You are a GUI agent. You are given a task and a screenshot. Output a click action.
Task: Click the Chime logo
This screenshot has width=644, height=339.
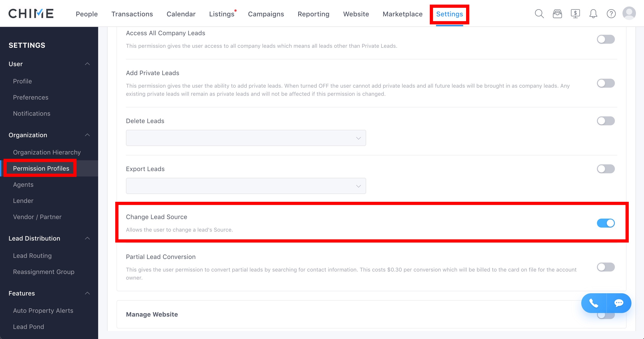[x=31, y=13]
